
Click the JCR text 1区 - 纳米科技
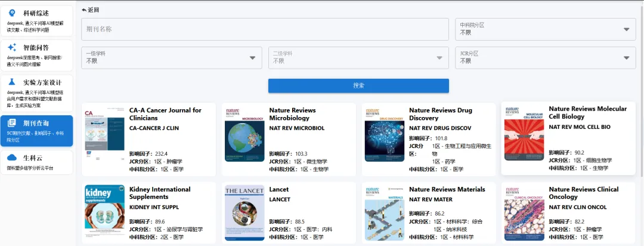click(x=450, y=229)
